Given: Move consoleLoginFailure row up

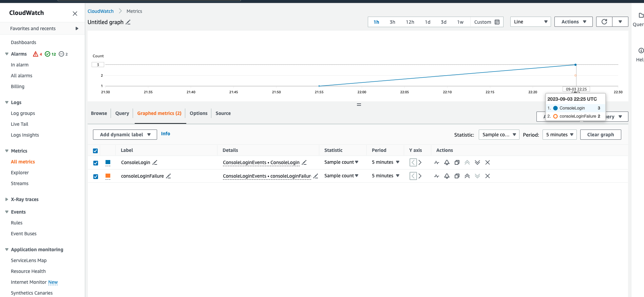Looking at the screenshot, I should click(467, 176).
